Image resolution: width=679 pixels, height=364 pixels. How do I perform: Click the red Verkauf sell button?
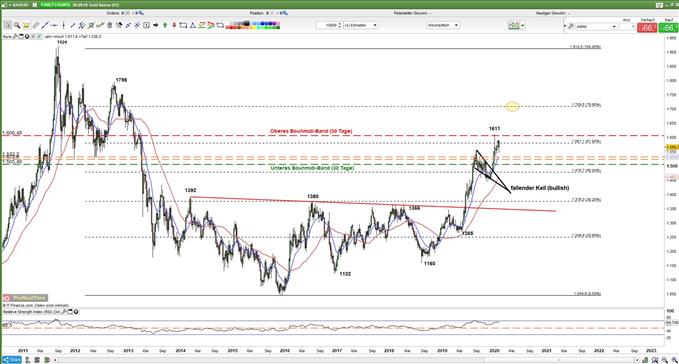pos(647,27)
